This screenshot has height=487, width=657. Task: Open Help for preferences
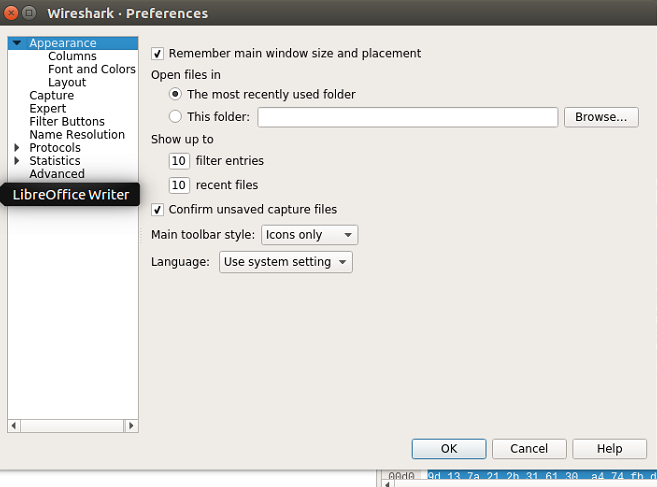click(x=610, y=449)
